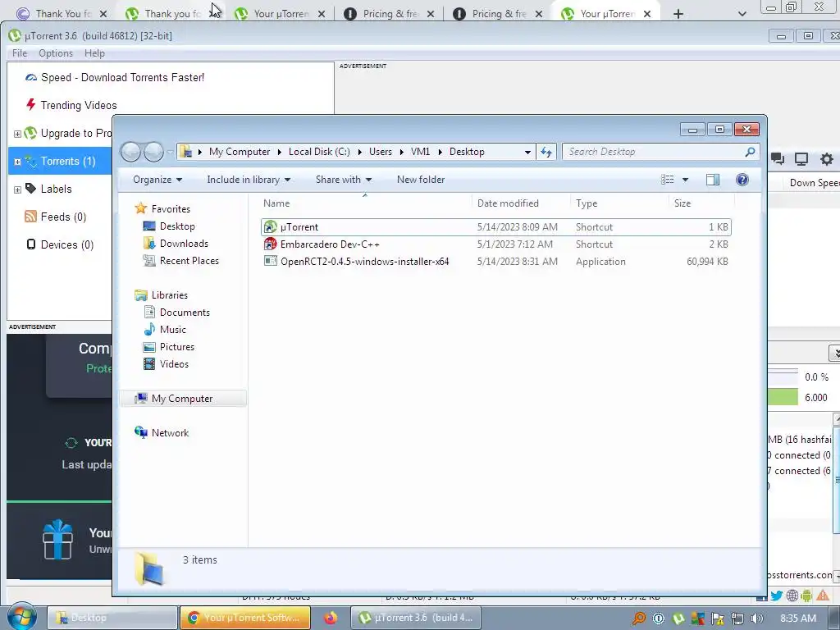Open the view options dropdown arrow

pyautogui.click(x=685, y=180)
